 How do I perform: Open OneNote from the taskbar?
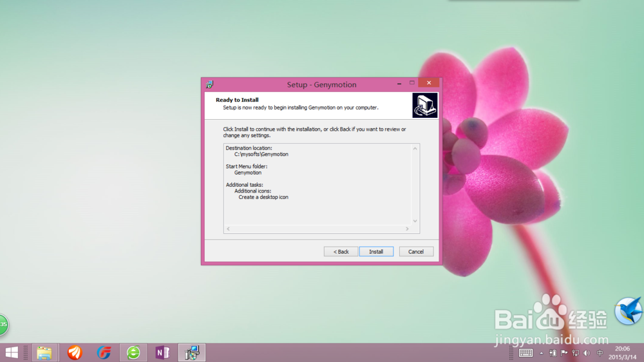point(163,352)
